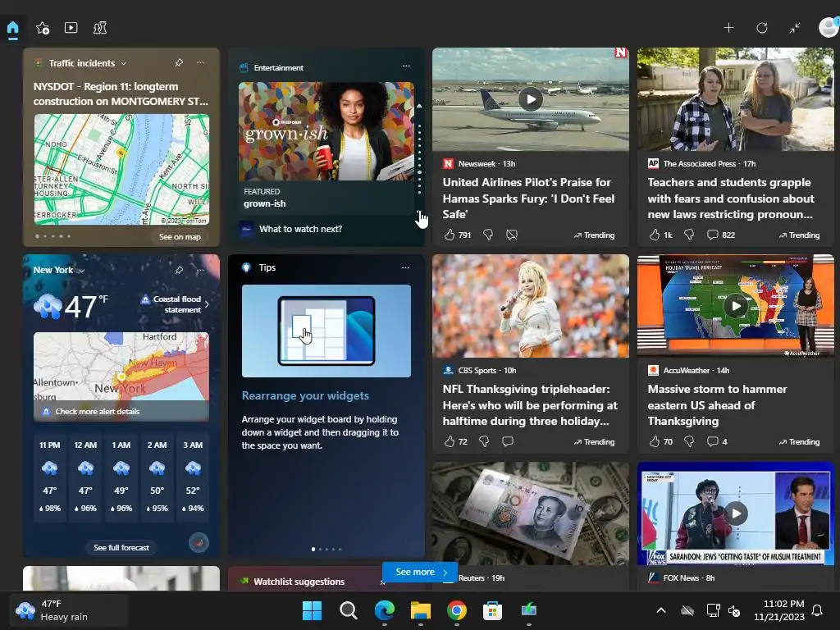Click Check more alert details
The width and height of the screenshot is (840, 630).
(98, 412)
